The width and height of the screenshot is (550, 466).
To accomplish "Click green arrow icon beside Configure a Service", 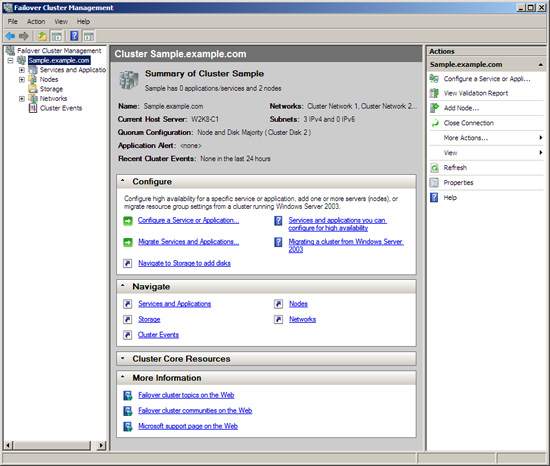I will pos(128,221).
